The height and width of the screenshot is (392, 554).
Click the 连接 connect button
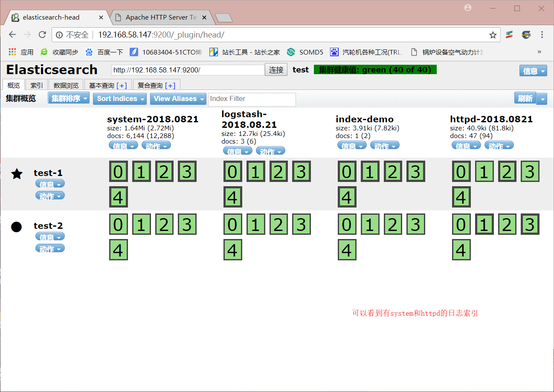[276, 70]
